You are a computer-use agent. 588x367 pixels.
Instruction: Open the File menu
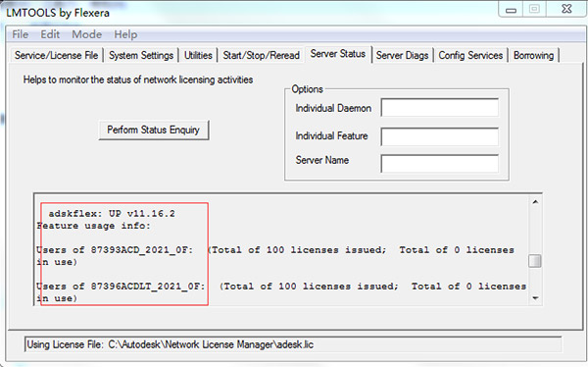tap(21, 34)
